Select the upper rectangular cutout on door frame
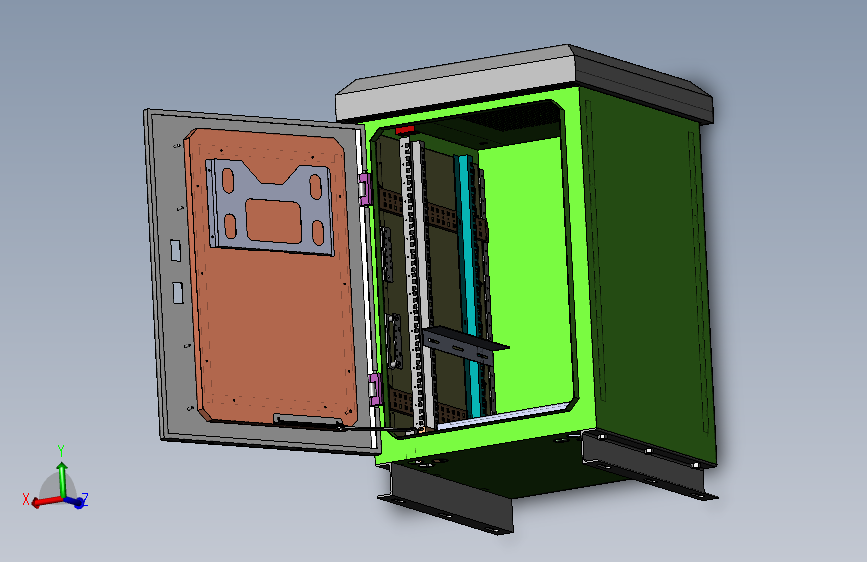The image size is (867, 562). [x=175, y=250]
